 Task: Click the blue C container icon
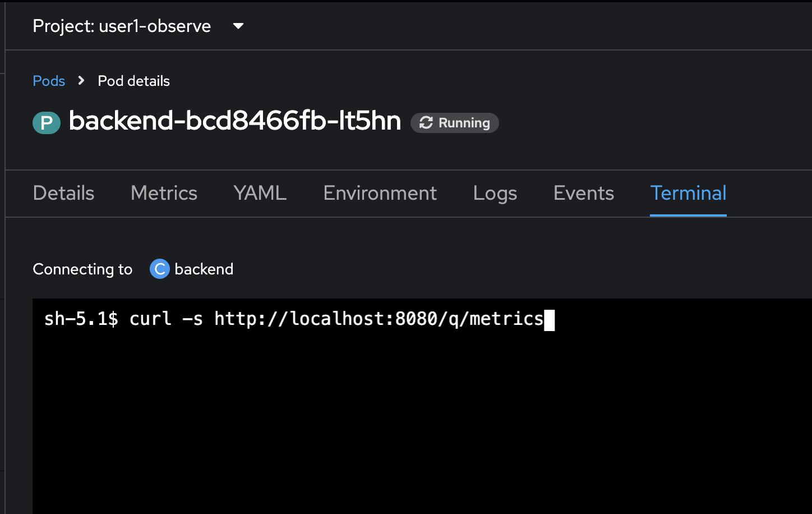click(159, 269)
